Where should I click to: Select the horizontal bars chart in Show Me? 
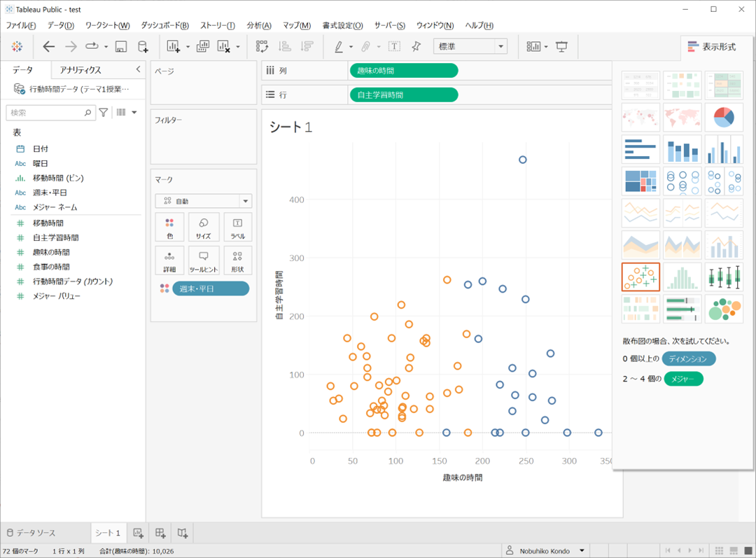pos(640,148)
